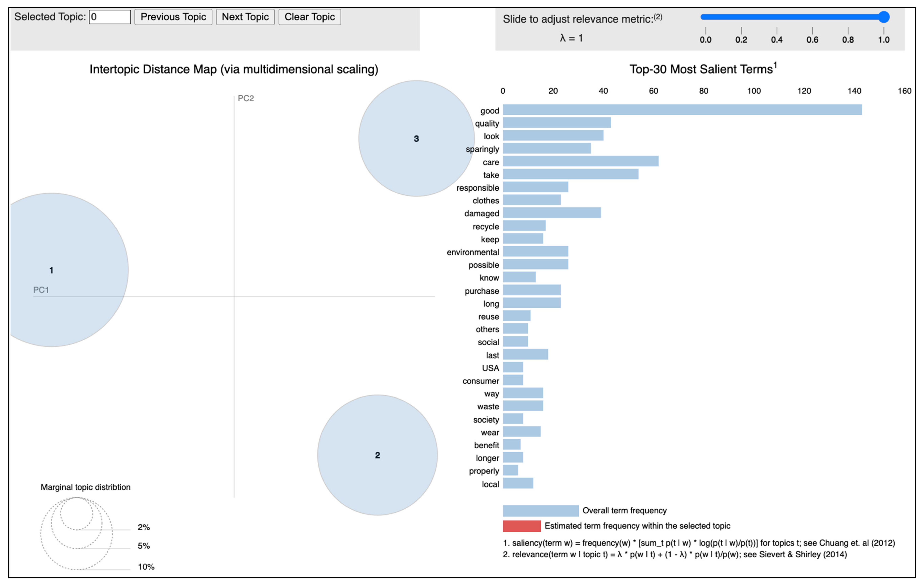Select the 'waste' term bar

coord(523,406)
